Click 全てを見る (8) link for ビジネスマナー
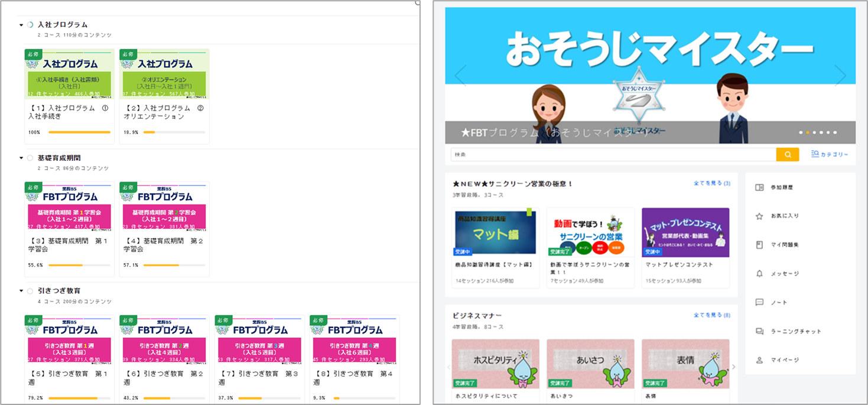 tap(711, 315)
